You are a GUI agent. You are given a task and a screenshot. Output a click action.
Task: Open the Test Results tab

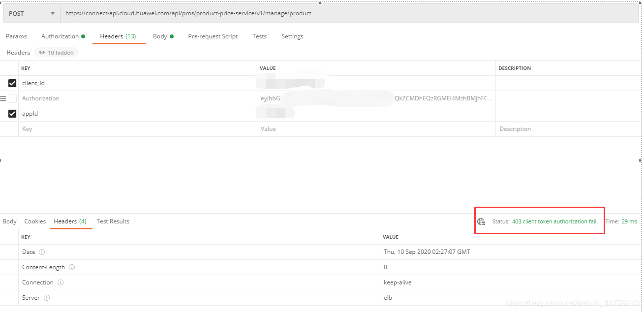click(113, 221)
